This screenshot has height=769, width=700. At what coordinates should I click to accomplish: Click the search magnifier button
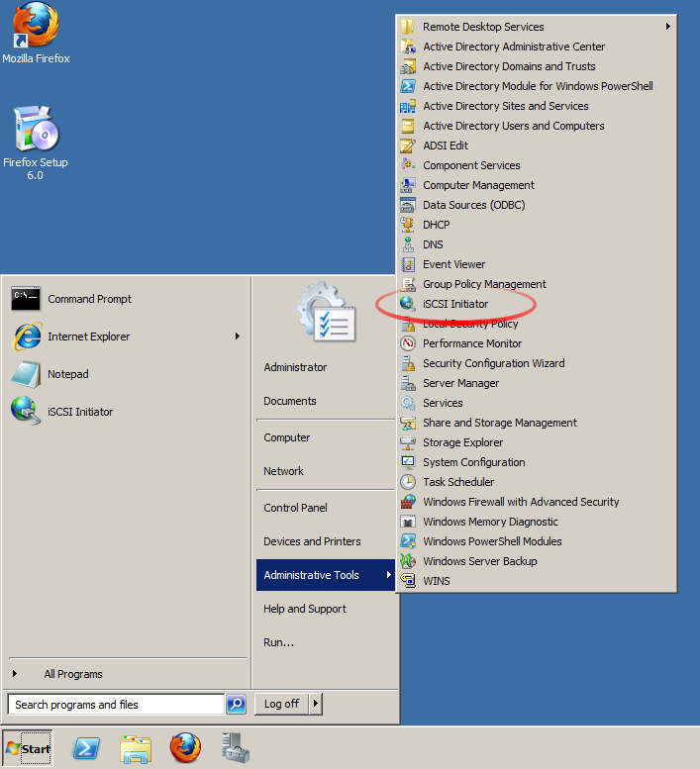[236, 705]
